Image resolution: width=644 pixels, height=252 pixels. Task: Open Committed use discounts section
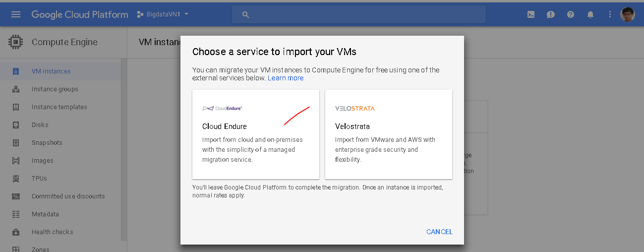coord(68,196)
